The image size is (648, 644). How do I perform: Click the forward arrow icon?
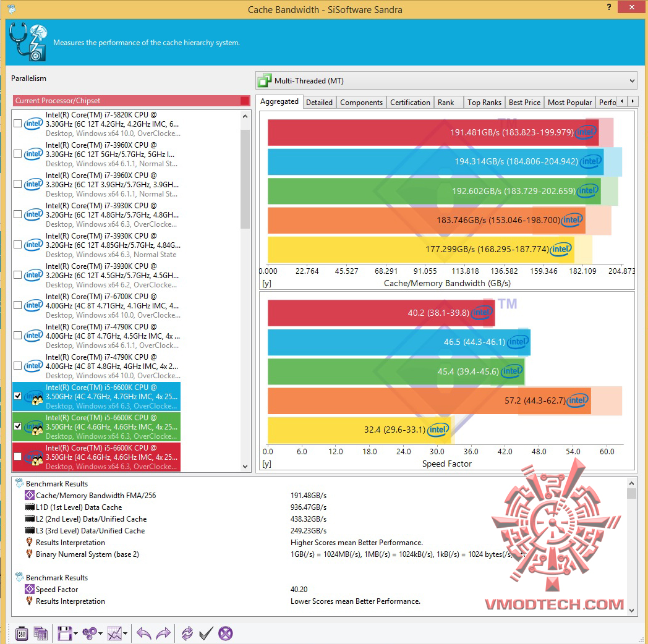point(163,633)
